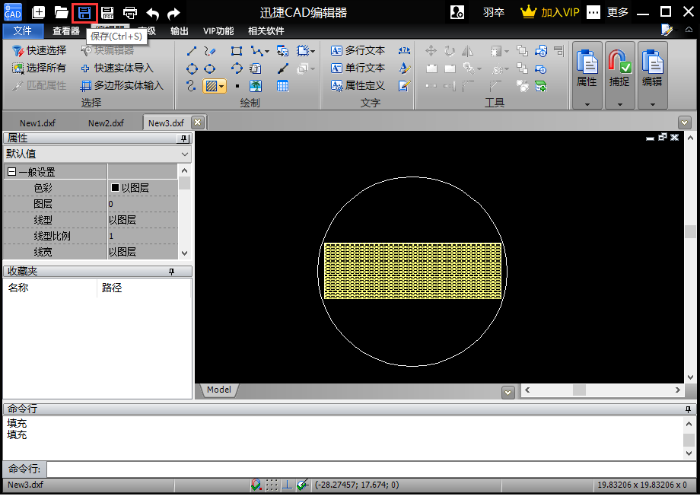Click the Rotate tool icon
The width and height of the screenshot is (700, 495).
pyautogui.click(x=450, y=51)
